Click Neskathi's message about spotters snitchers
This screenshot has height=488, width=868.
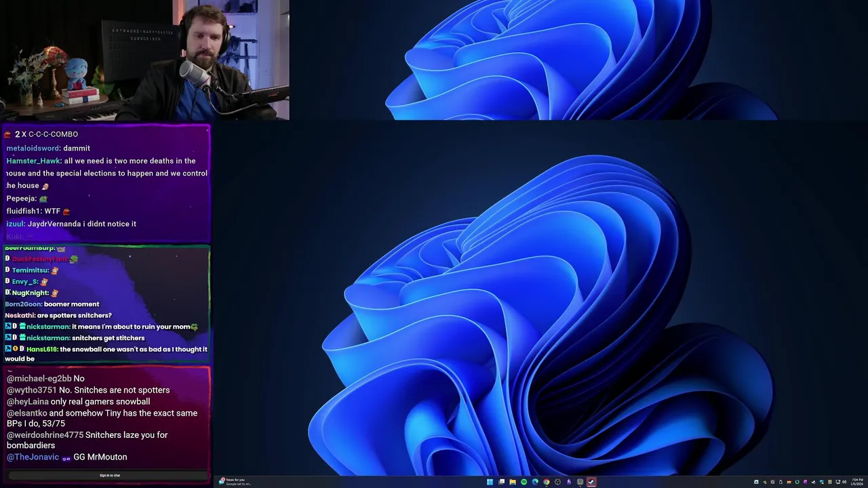tap(58, 315)
